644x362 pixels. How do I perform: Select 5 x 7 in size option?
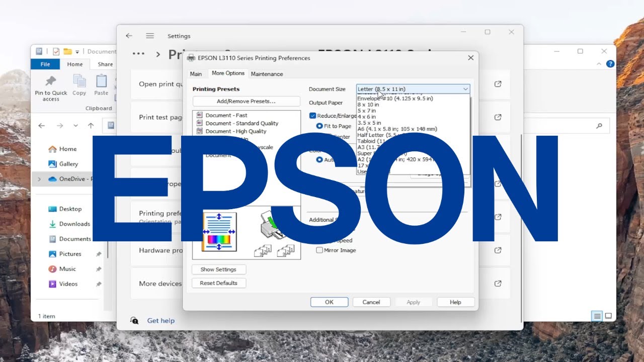point(367,111)
